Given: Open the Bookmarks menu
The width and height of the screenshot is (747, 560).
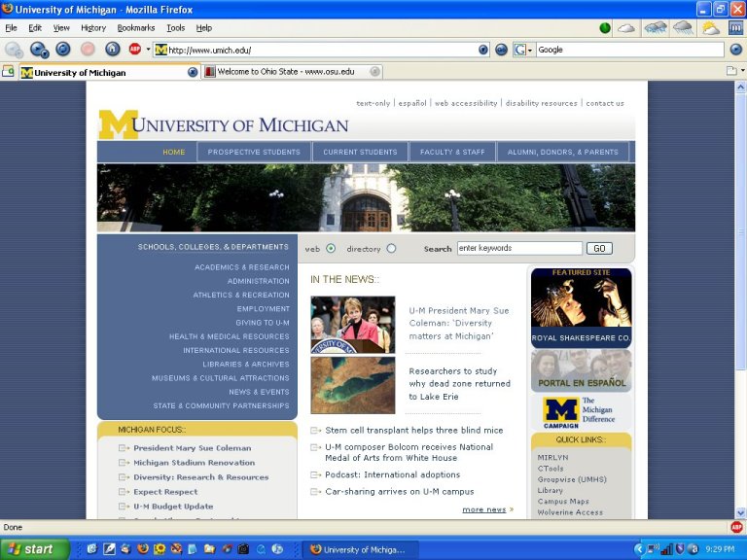Looking at the screenshot, I should pyautogui.click(x=136, y=28).
